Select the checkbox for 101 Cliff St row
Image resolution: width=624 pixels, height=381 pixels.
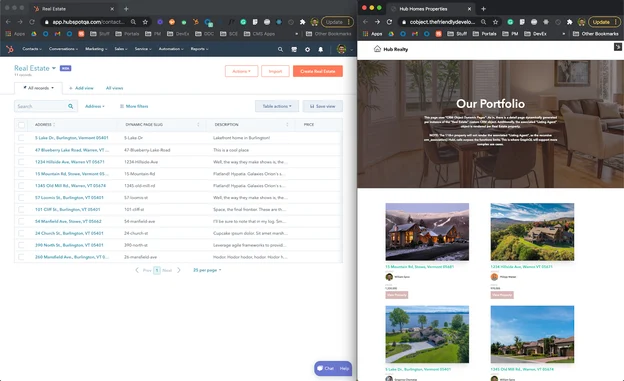(21, 209)
